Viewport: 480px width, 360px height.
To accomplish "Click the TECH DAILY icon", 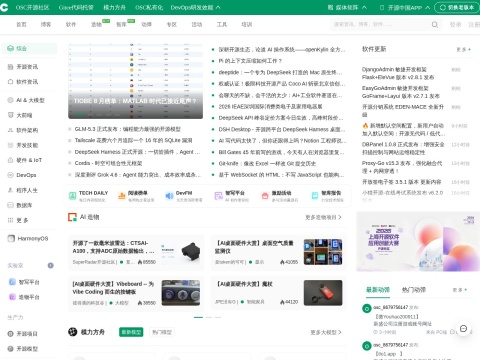I will [72, 196].
